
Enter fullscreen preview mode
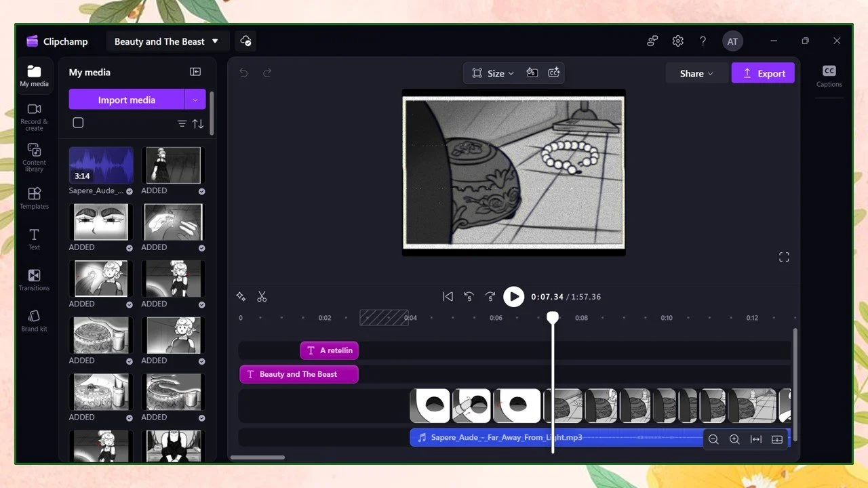pos(784,257)
